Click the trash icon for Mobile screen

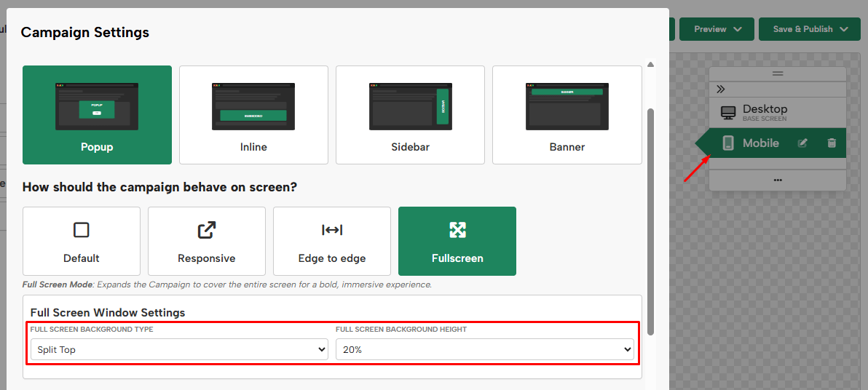[x=832, y=143]
